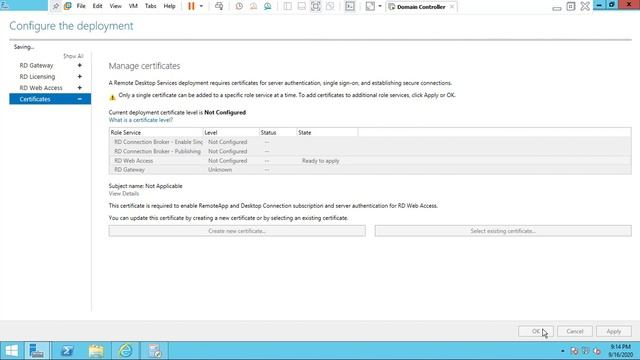The width and height of the screenshot is (640, 360).
Task: Click Show All in the sidebar
Action: click(73, 56)
